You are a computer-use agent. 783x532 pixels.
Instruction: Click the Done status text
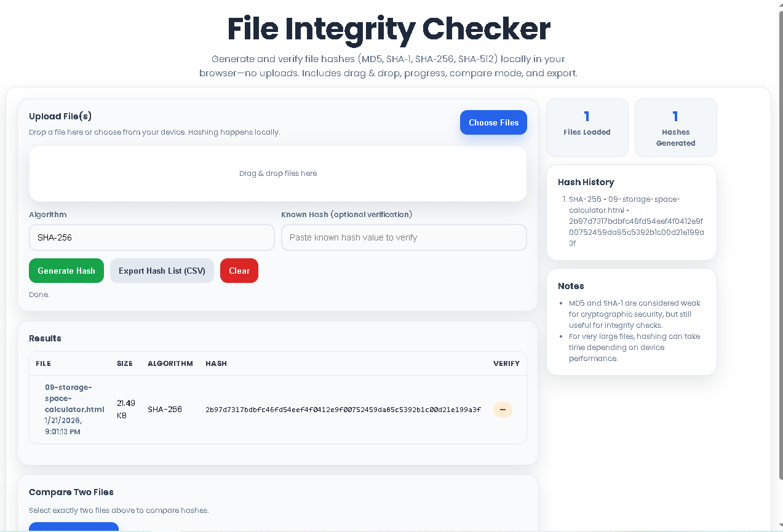pos(39,295)
